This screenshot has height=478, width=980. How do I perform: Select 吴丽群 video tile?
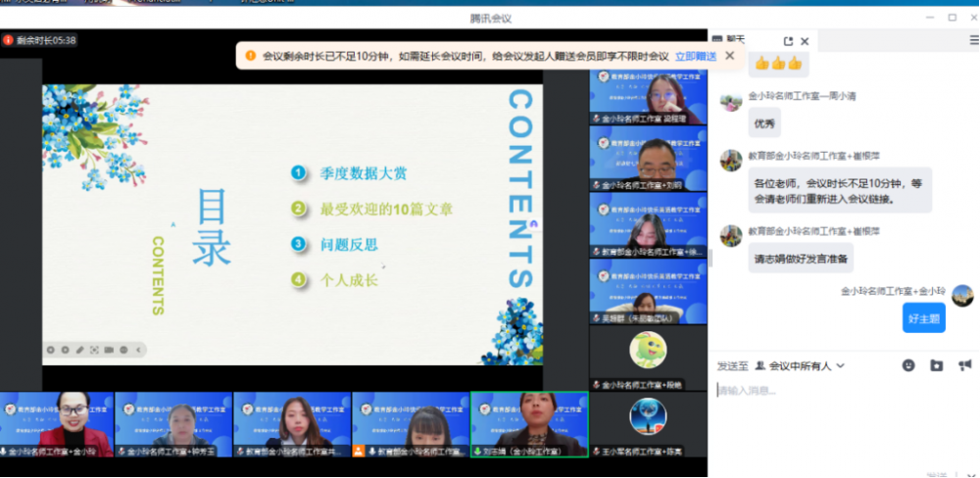point(648,291)
